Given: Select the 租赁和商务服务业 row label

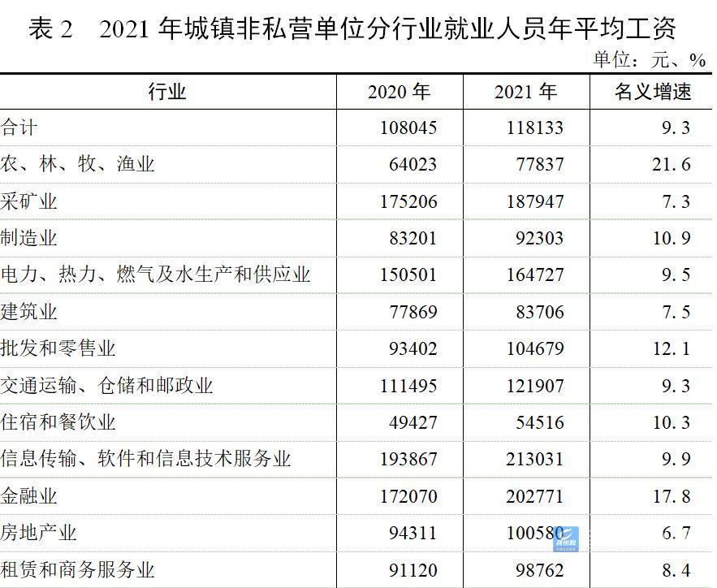Looking at the screenshot, I should [x=78, y=570].
